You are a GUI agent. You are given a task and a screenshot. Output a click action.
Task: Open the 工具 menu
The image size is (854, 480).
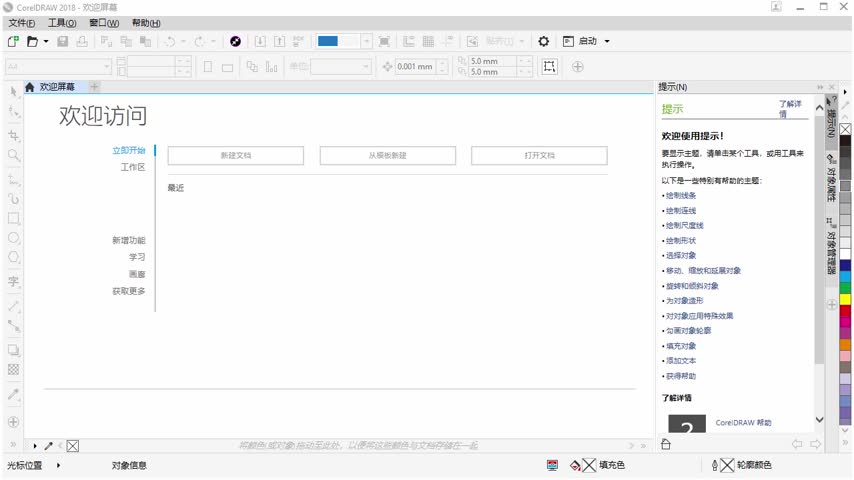[62, 23]
